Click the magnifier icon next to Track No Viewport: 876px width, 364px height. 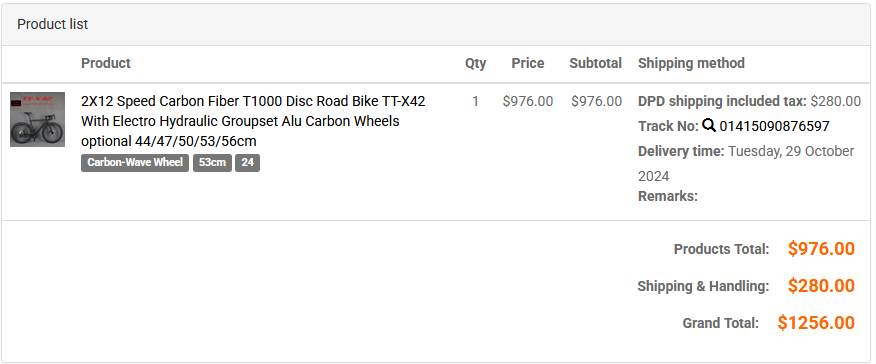pyautogui.click(x=709, y=126)
